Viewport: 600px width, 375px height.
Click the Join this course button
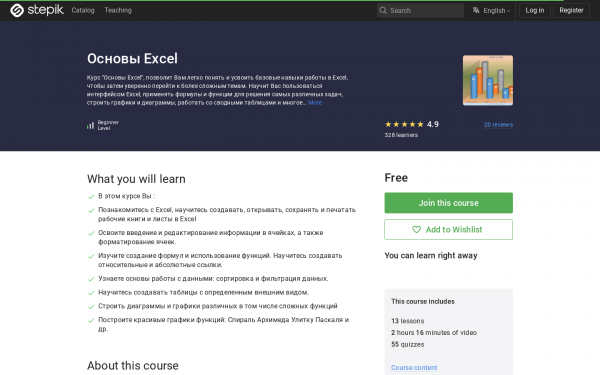(448, 203)
